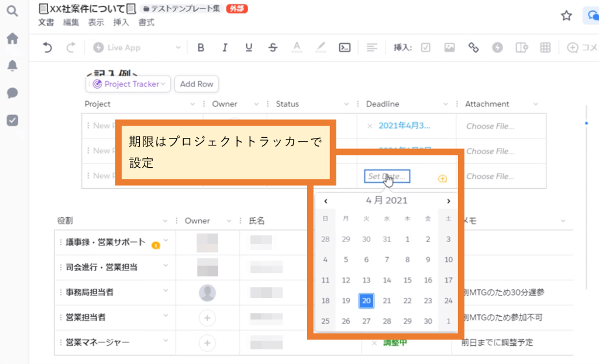Open notifications bell in the sidebar
This screenshot has height=364, width=599.
point(12,65)
